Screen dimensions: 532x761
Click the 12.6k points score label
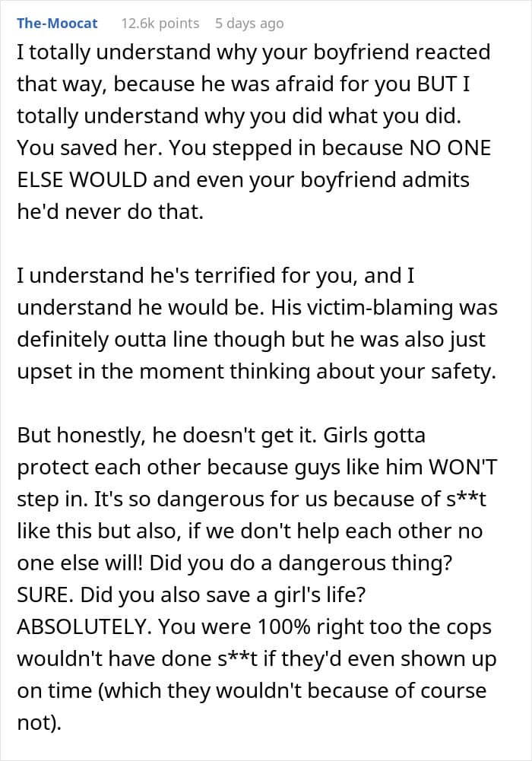point(160,24)
